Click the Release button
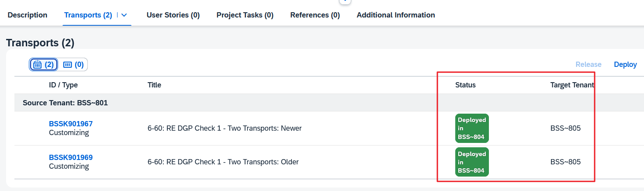Image resolution: width=644 pixels, height=191 pixels. [x=588, y=64]
